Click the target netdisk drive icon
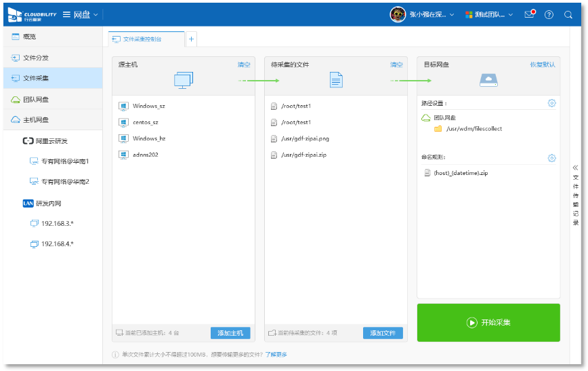Image resolution: width=588 pixels, height=371 pixels. (x=488, y=80)
